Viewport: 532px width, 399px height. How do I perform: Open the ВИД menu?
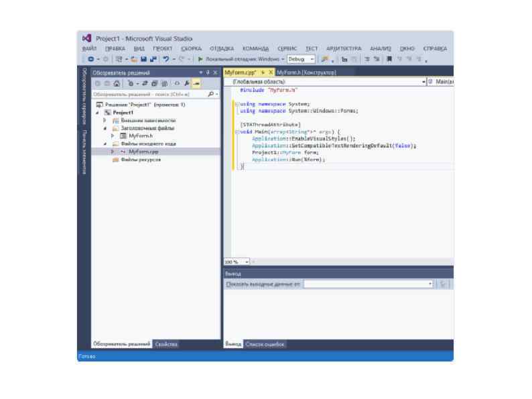139,48
